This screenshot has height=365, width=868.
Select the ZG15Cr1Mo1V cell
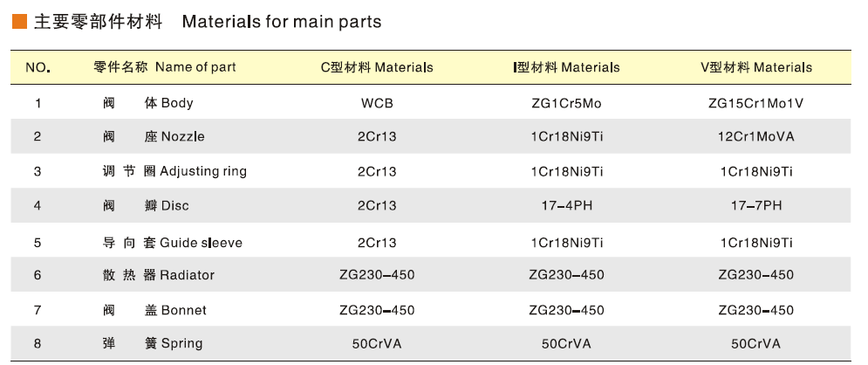point(755,103)
